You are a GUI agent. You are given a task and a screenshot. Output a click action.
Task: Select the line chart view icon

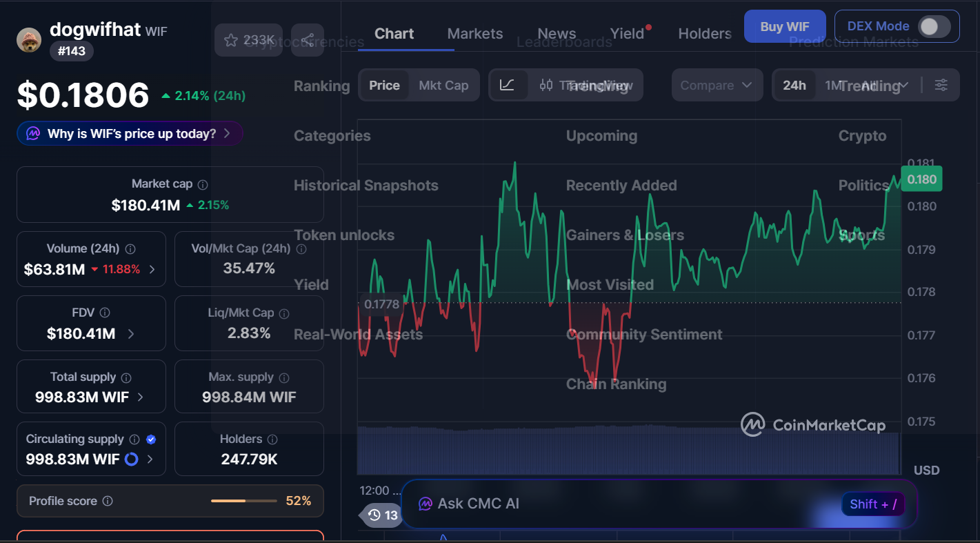click(508, 85)
